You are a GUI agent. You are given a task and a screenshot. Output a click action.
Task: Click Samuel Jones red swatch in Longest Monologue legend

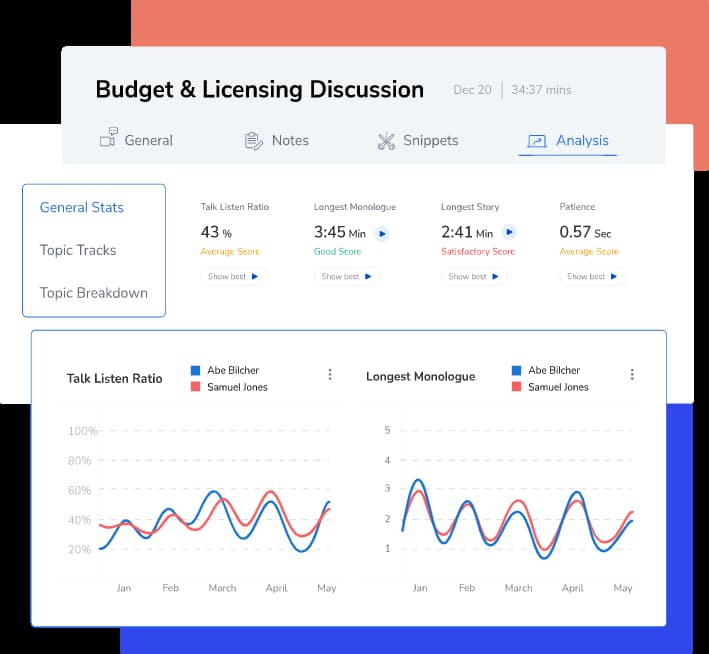516,387
